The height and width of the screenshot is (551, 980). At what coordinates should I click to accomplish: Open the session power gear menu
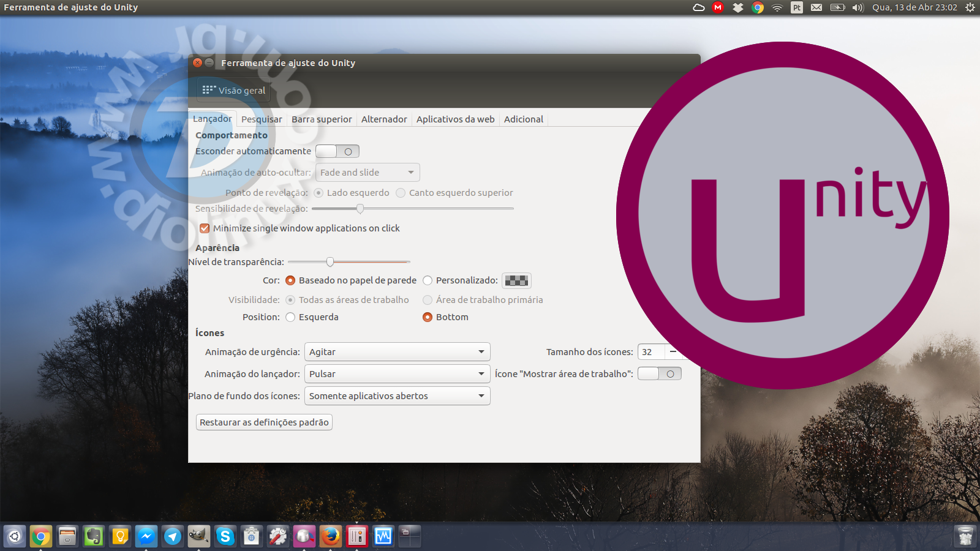click(x=970, y=7)
